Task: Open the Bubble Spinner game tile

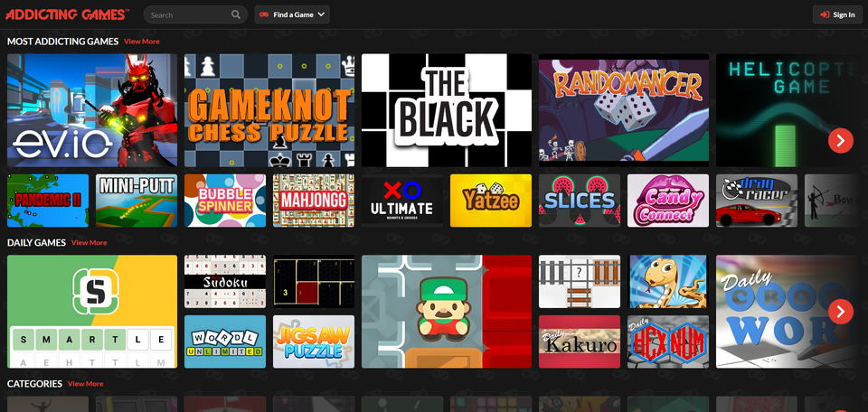Action: click(225, 201)
